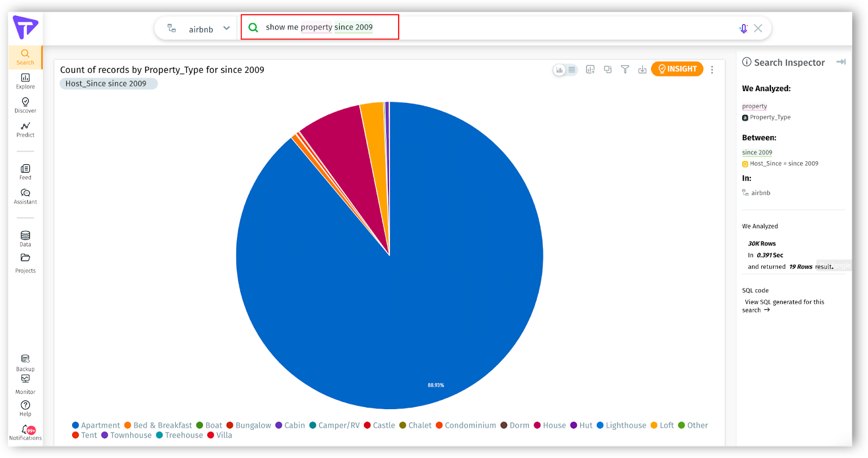Click the chart title text
Viewport: 868px width, 458px height.
162,69
